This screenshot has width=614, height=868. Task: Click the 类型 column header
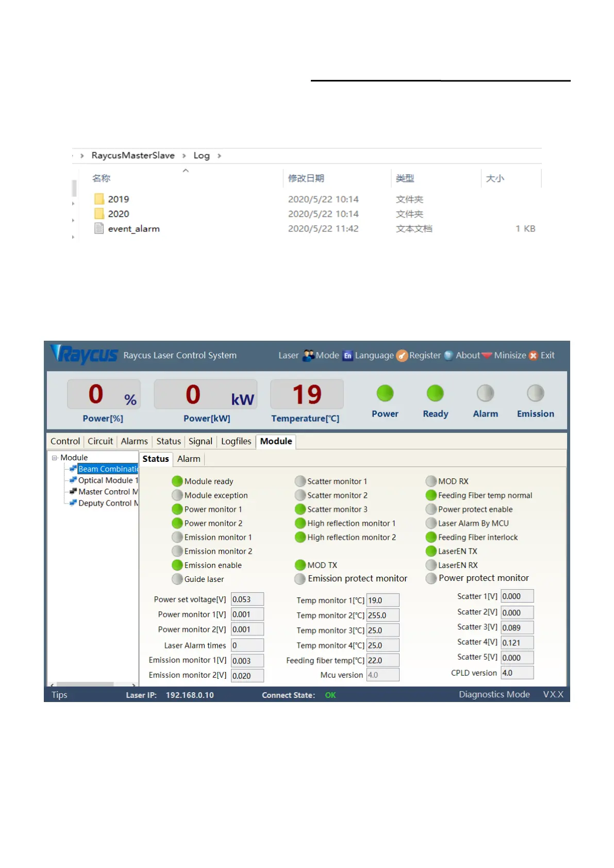(x=405, y=178)
